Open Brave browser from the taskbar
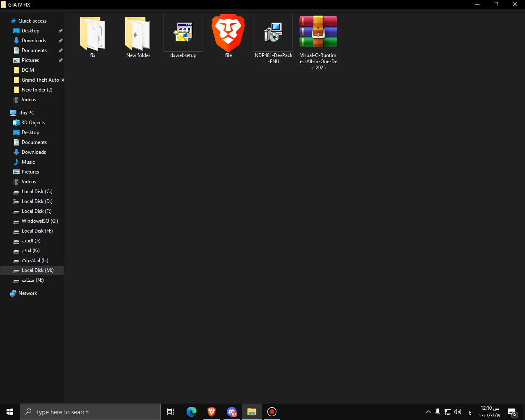 point(212,412)
